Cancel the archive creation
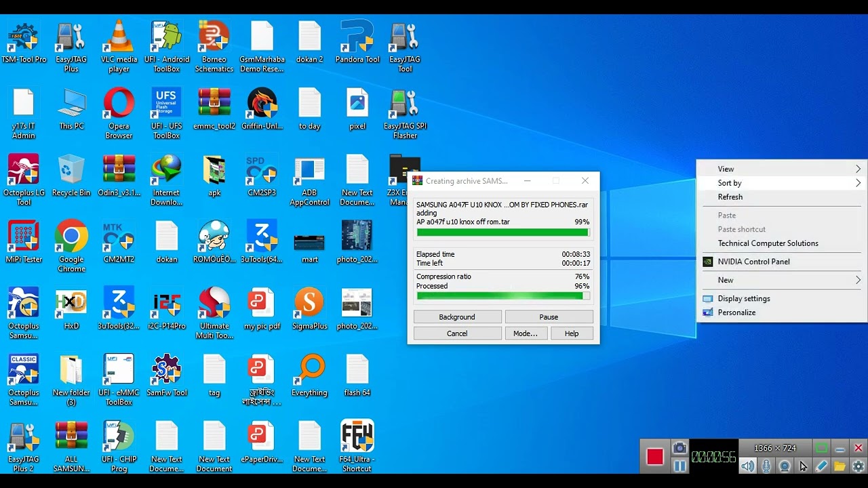The image size is (868, 488). 457,333
